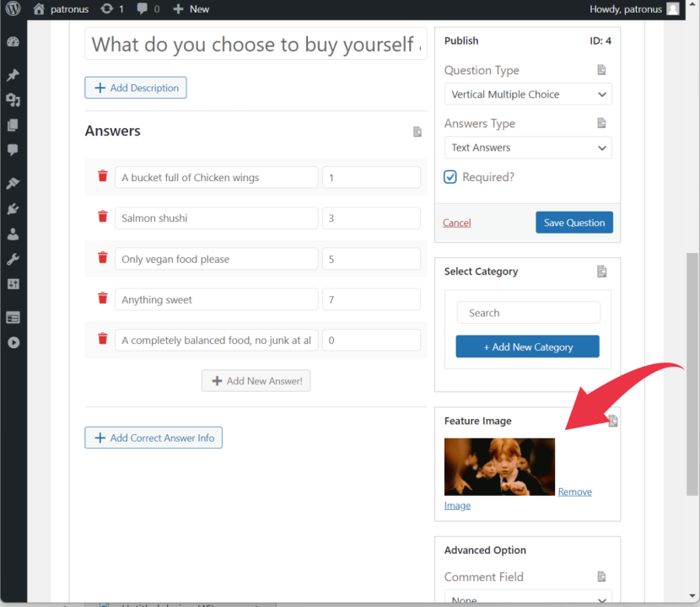This screenshot has height=607, width=700.
Task: Click the Users icon in the admin sidebar
Action: click(x=13, y=234)
